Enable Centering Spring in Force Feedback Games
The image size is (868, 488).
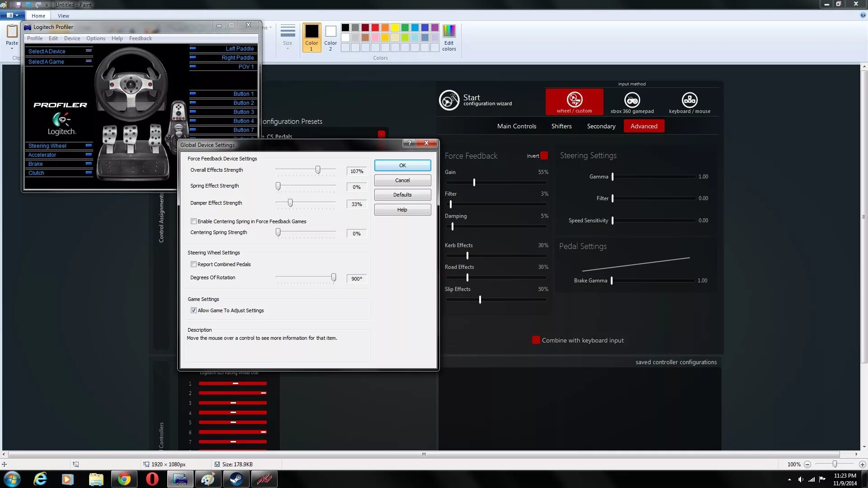193,221
